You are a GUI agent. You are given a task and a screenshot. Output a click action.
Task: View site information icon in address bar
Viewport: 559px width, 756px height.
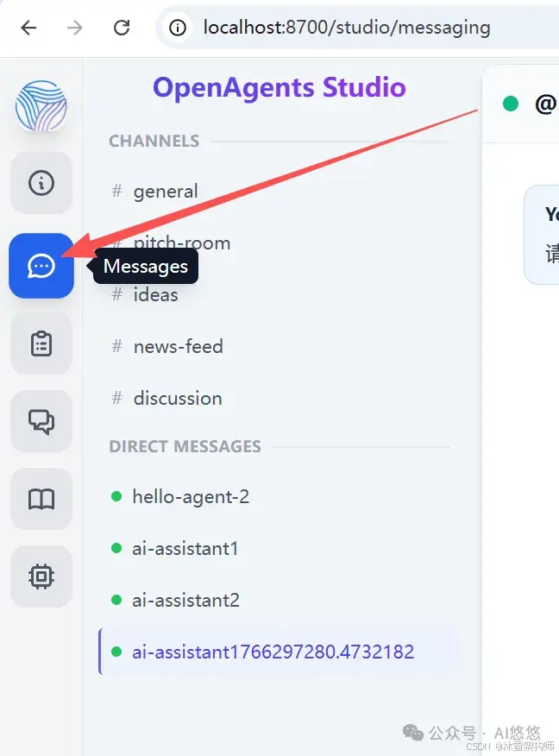(x=178, y=28)
